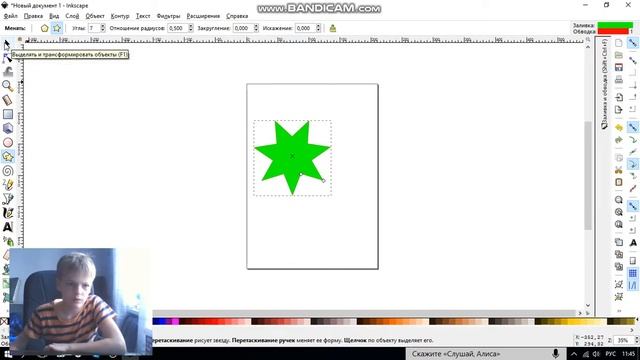Select the 3D box tool

[x=8, y=128]
